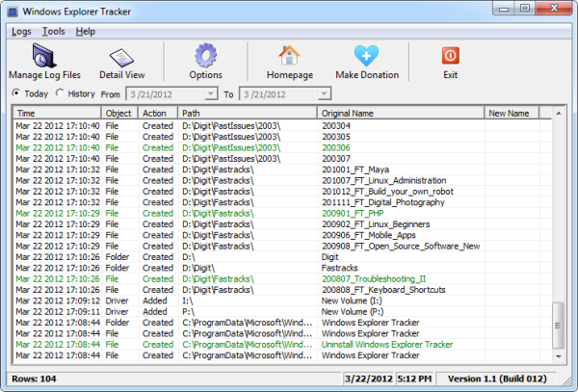
Task: Open the Tools menu
Action: point(54,31)
